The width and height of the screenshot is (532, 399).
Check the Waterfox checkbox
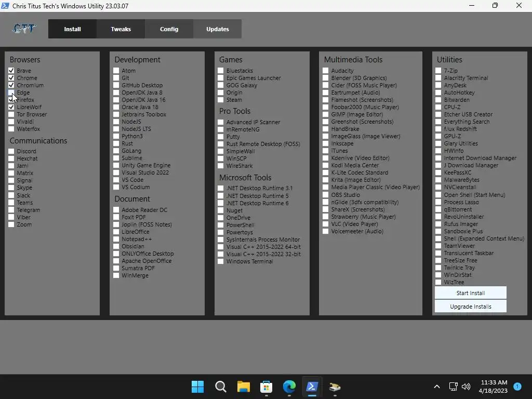pyautogui.click(x=11, y=129)
